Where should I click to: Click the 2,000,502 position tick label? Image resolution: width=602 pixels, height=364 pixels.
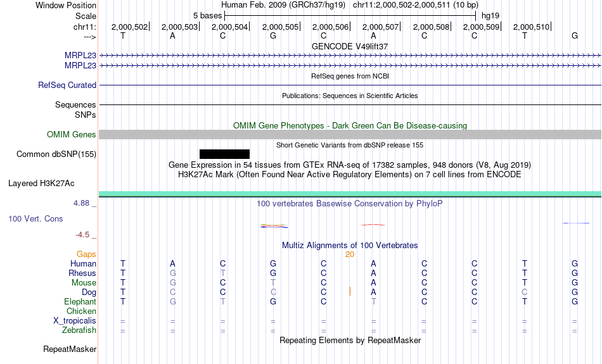coord(129,27)
